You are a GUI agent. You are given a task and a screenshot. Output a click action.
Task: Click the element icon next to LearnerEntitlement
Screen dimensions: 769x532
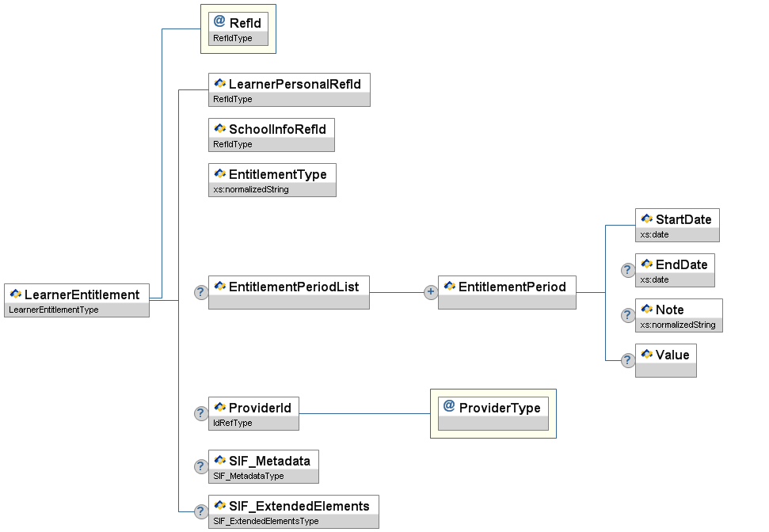[x=15, y=294]
